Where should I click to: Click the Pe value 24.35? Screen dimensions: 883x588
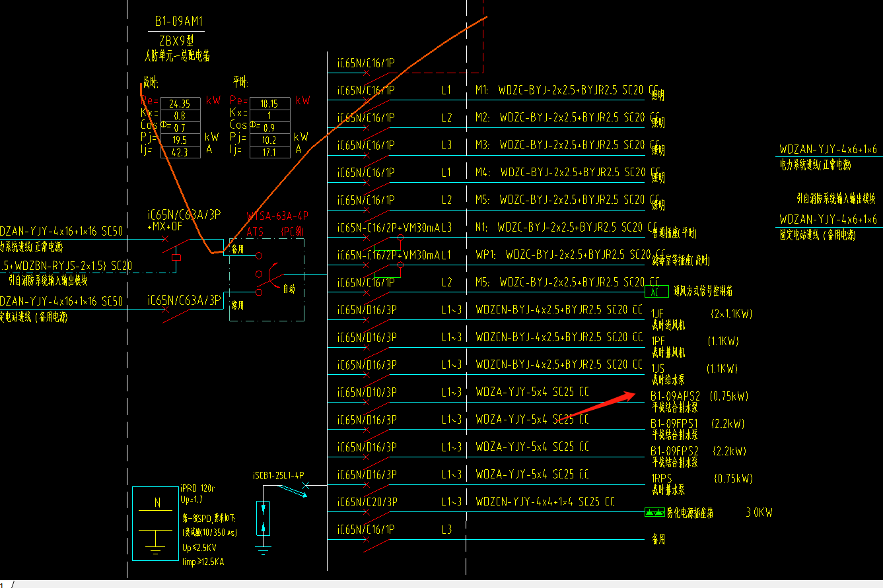[x=179, y=104]
